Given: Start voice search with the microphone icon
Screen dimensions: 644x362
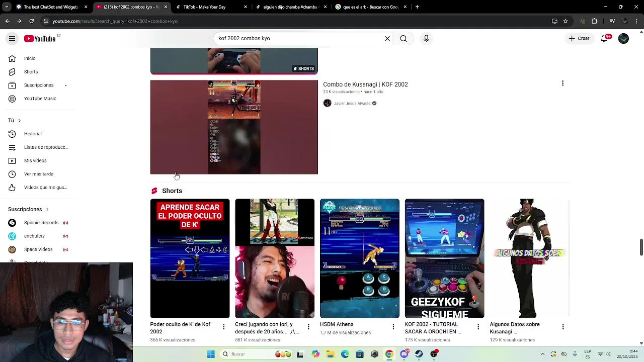Looking at the screenshot, I should 426,38.
